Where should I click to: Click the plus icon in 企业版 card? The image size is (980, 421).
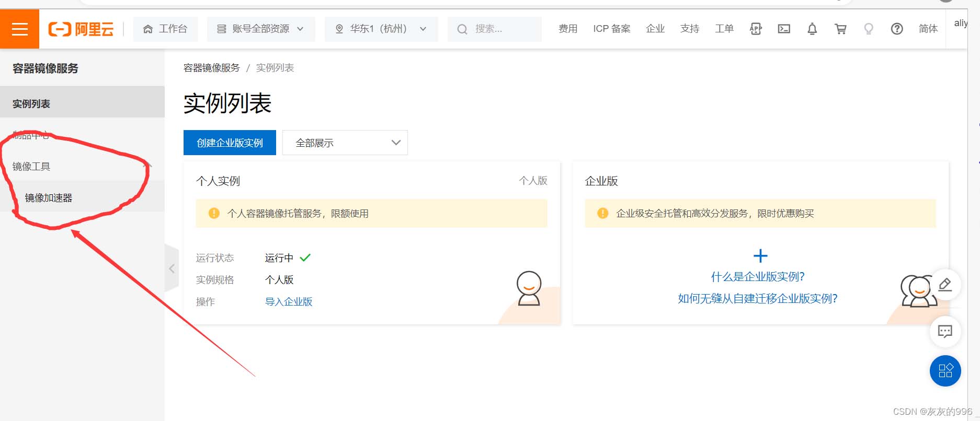(x=760, y=255)
